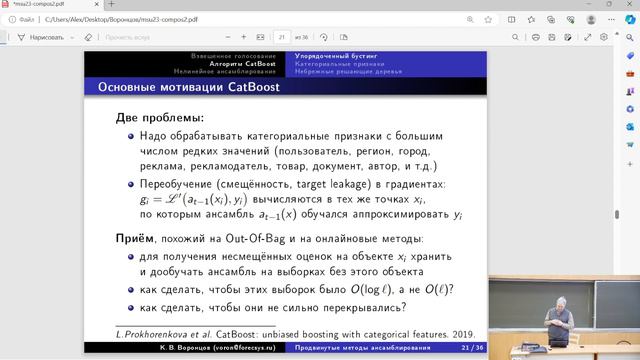Click the Прочесть вслух read aloud button
This screenshot has height=360, width=640.
(x=127, y=37)
